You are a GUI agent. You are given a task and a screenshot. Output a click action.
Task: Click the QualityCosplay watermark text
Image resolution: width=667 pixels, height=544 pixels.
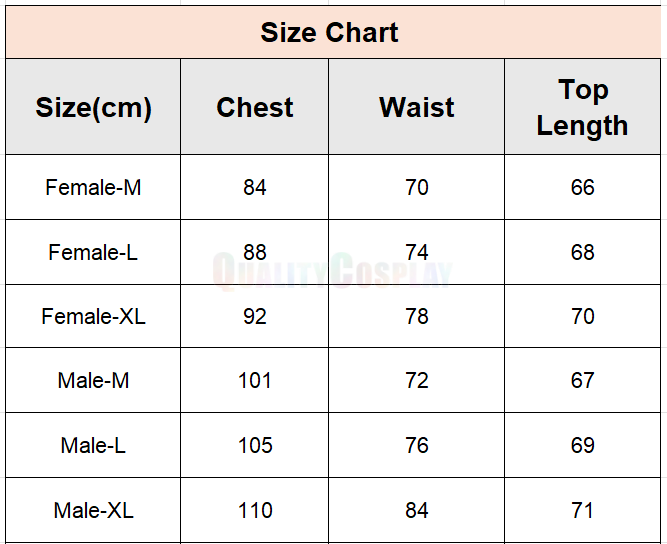pyautogui.click(x=333, y=272)
